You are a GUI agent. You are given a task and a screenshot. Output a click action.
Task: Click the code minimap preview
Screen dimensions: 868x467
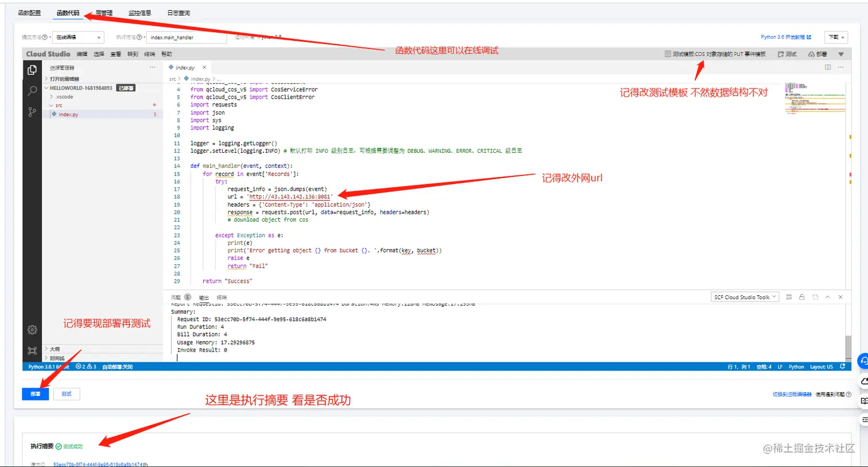[815, 99]
